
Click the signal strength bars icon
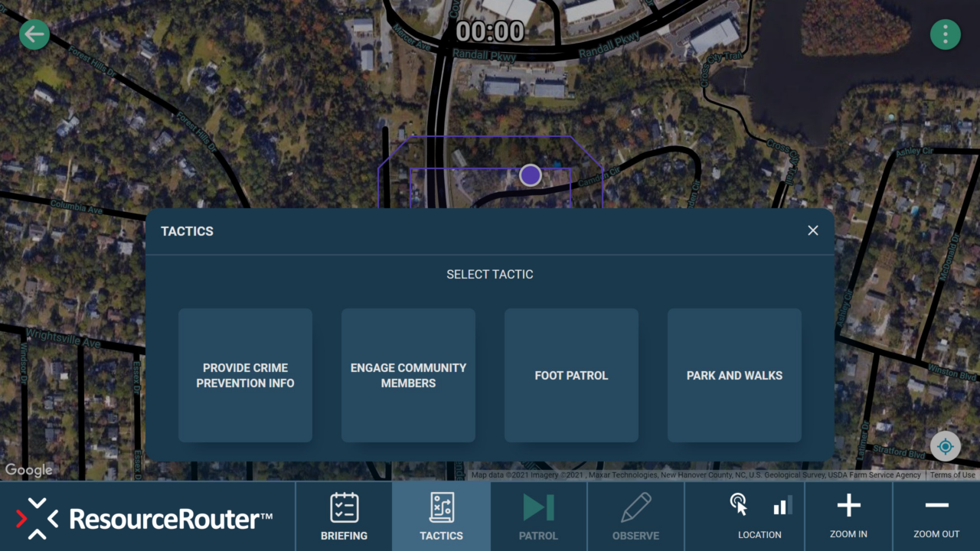click(782, 505)
